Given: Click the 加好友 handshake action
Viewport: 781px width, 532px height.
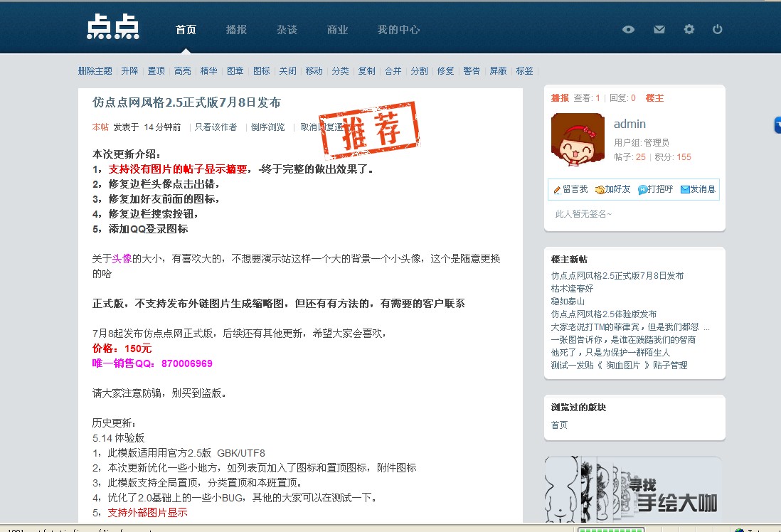Looking at the screenshot, I should 613,189.
